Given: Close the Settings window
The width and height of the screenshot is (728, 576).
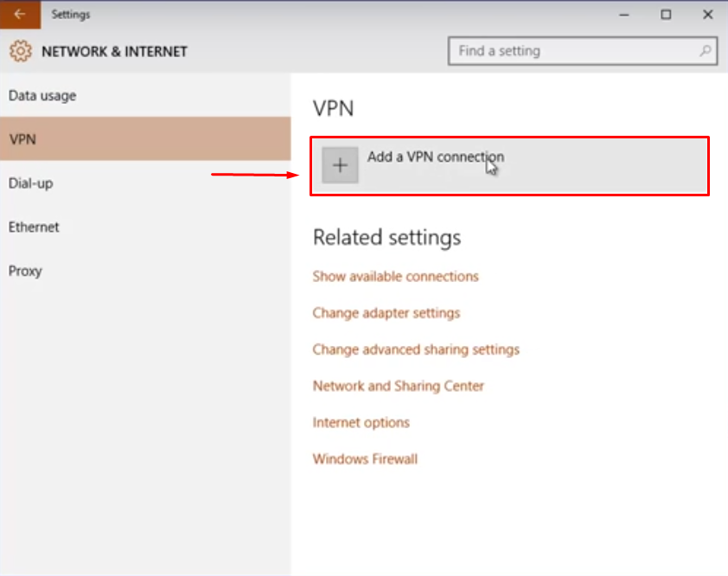Looking at the screenshot, I should (707, 15).
